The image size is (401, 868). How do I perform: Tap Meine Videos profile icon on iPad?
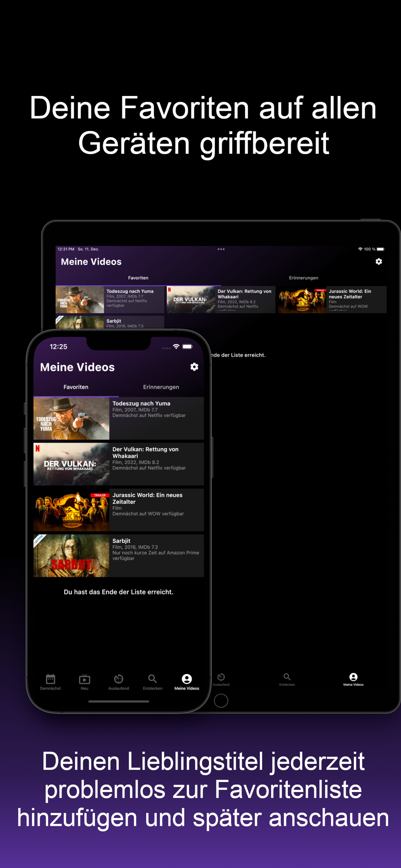354,677
